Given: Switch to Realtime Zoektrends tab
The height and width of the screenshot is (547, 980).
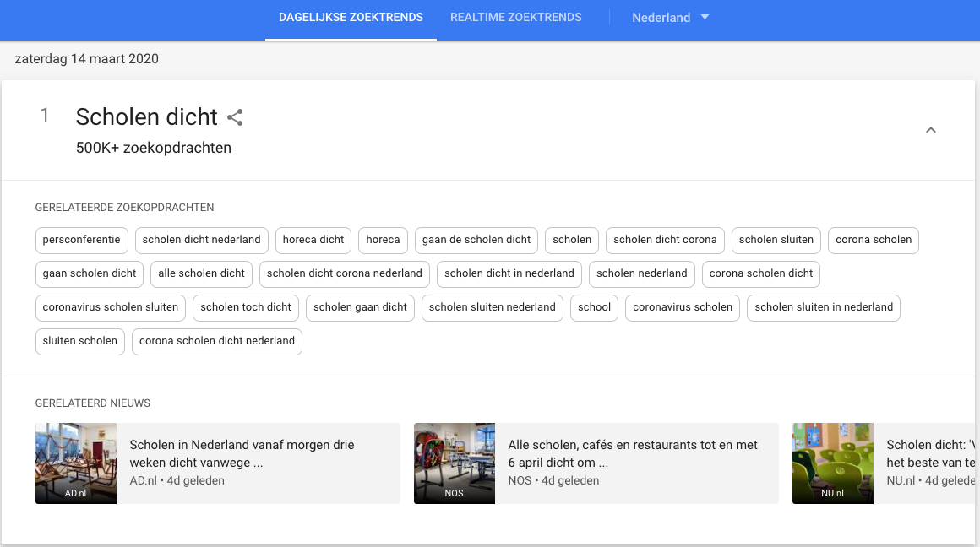Looking at the screenshot, I should pyautogui.click(x=515, y=18).
